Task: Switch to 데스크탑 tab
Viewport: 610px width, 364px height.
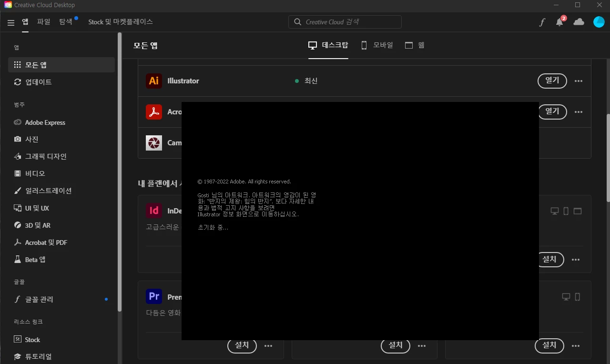Action: coord(328,45)
